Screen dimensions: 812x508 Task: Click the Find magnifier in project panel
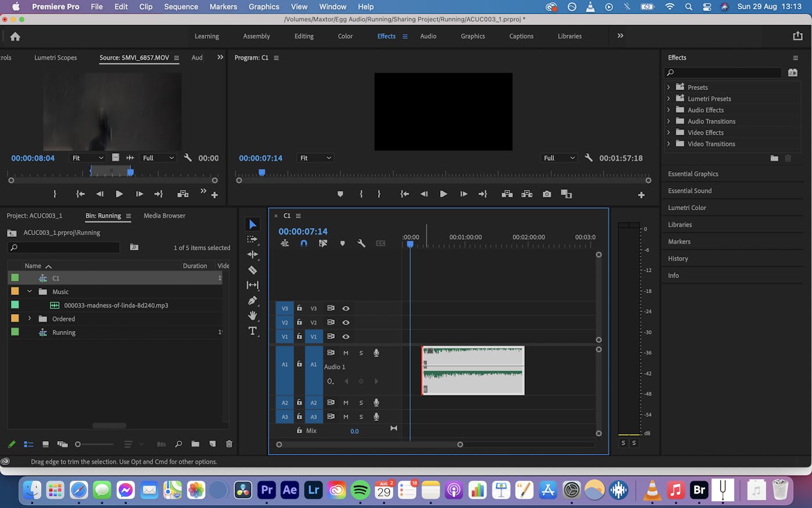(x=179, y=444)
